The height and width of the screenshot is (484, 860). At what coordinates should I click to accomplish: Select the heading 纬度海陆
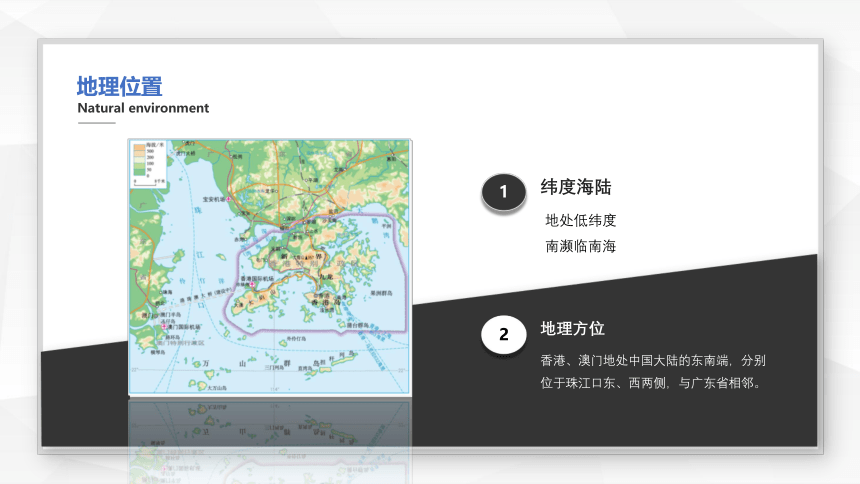(576, 187)
